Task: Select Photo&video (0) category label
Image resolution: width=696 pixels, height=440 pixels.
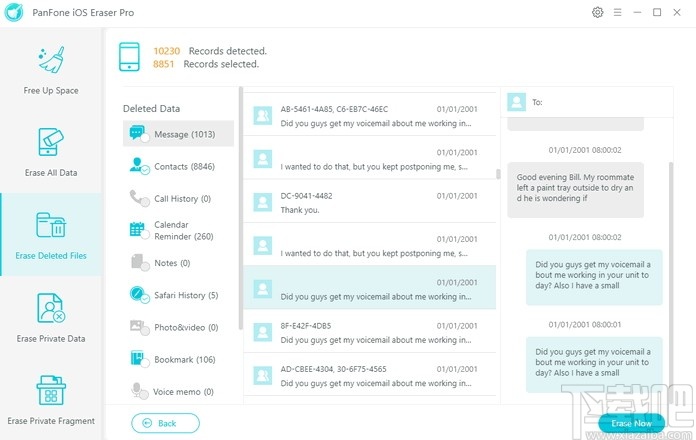Action: pos(186,327)
